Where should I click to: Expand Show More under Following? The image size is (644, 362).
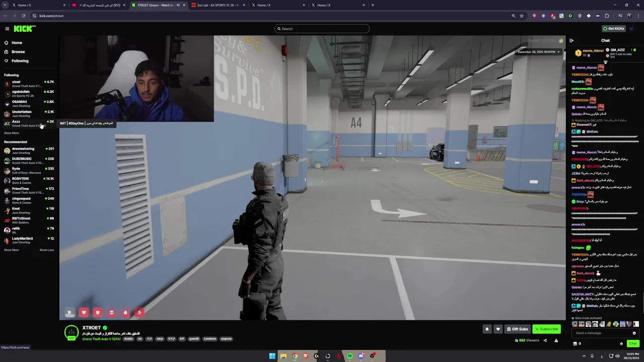(11, 133)
